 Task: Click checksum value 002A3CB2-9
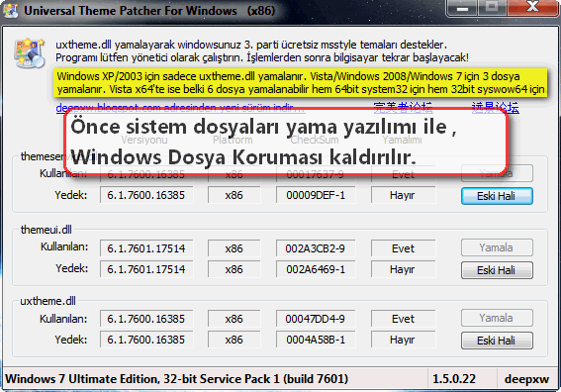coord(316,248)
